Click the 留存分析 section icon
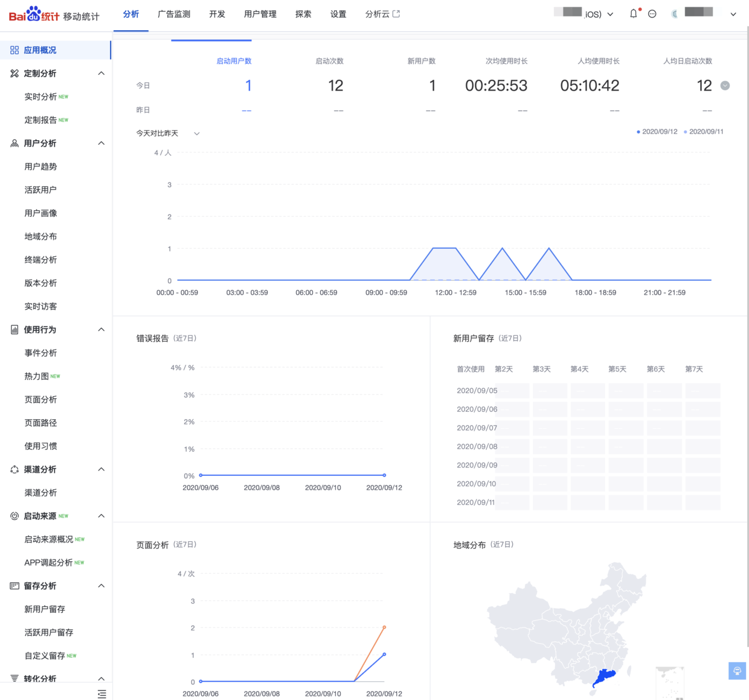Viewport: 749px width, 700px height. [x=14, y=586]
